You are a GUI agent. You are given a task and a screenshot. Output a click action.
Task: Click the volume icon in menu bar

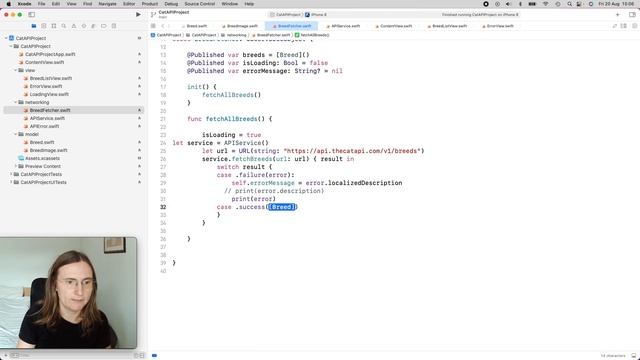click(509, 4)
